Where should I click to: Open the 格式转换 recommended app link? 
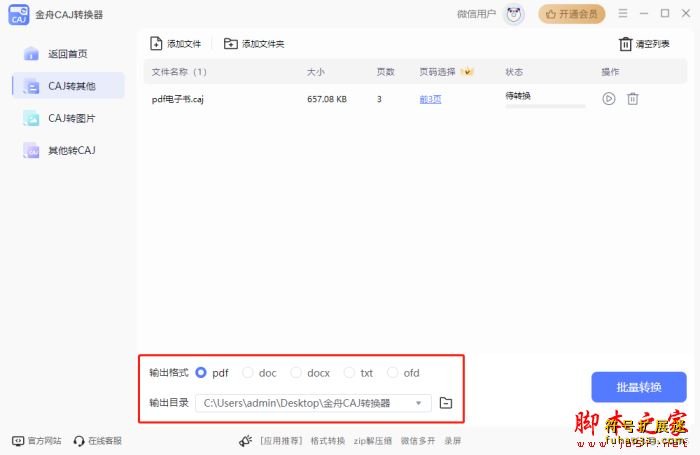[x=328, y=441]
